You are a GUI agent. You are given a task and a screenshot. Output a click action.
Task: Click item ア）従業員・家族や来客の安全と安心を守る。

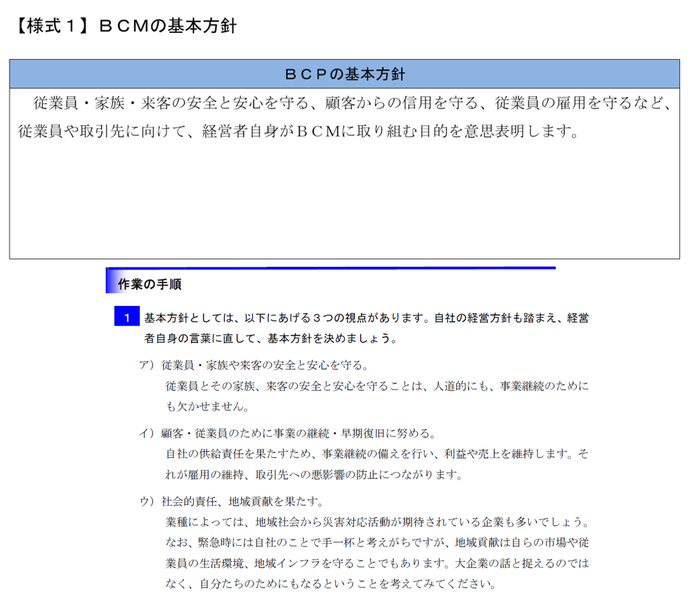[254, 366]
